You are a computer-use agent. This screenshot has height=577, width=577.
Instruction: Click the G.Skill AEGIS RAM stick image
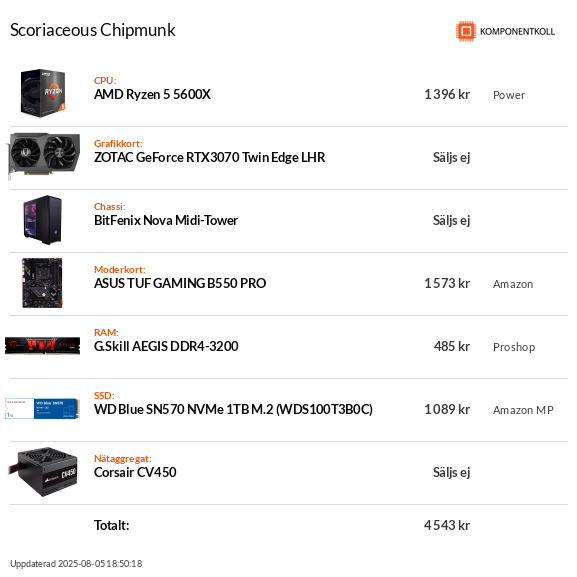[42, 346]
